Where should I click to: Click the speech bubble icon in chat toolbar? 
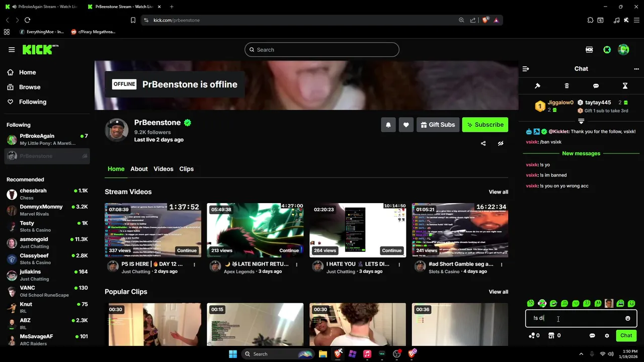(596, 86)
